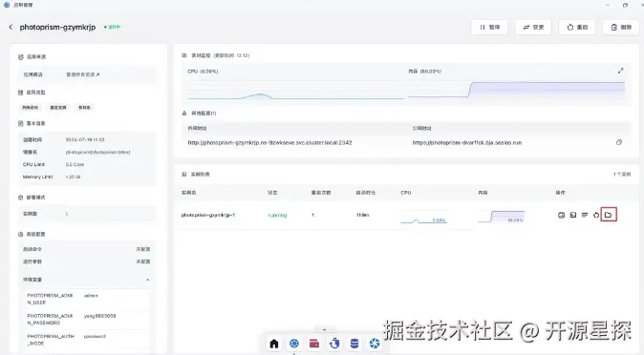The width and height of the screenshot is (644, 355).
Task: Click the Restart button in the header
Action: 577,27
